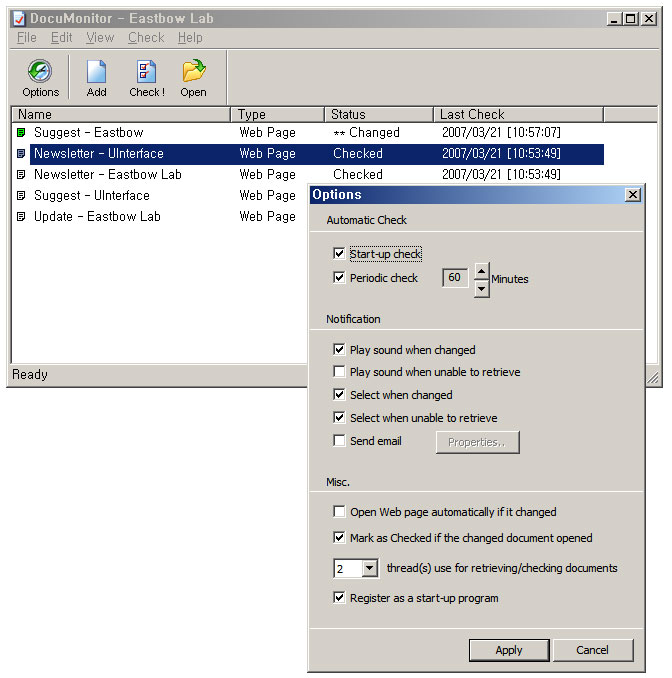Image resolution: width=672 pixels, height=678 pixels.
Task: Enable Open Web page automatically option
Action: coord(340,512)
